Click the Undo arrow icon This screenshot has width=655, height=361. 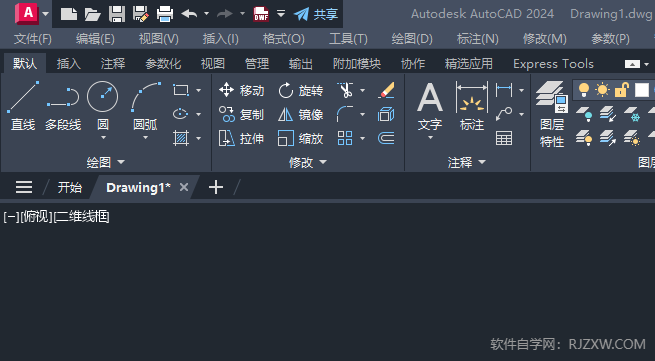(x=189, y=14)
